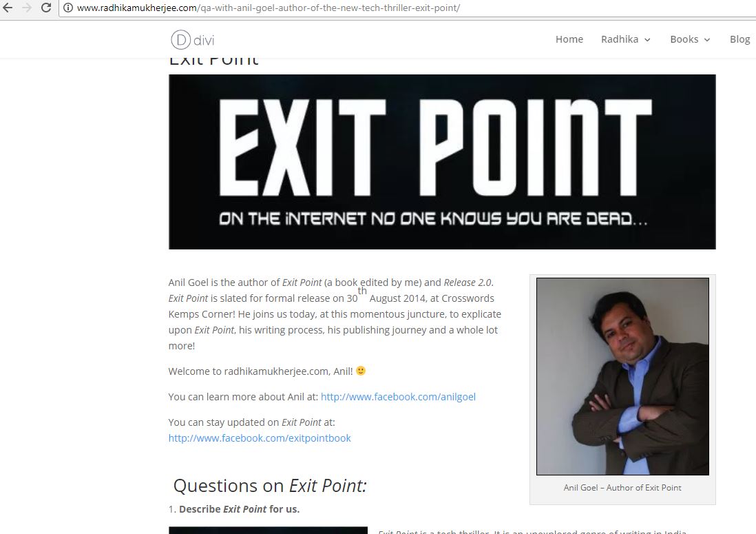Reload the page with refresh icon
Screen dimensions: 756x534
[46, 8]
